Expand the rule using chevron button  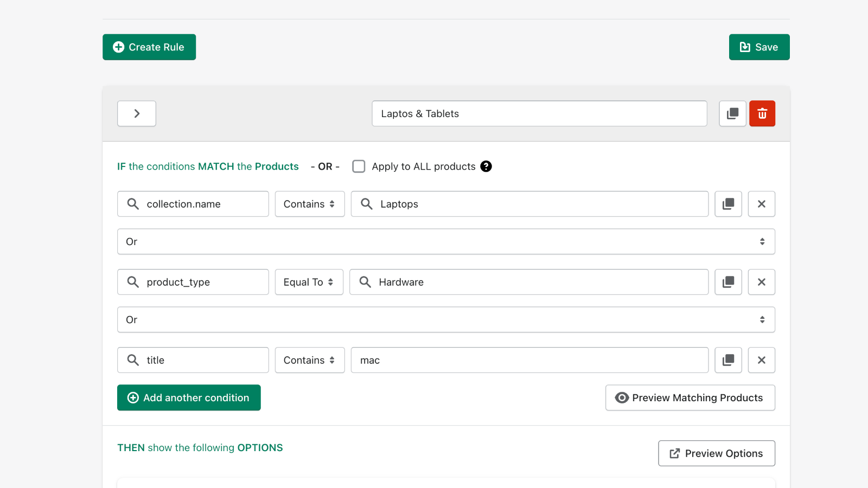(137, 113)
